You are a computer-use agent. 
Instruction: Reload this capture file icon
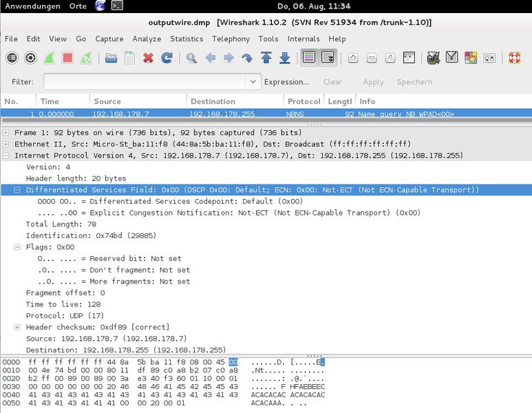[x=167, y=58]
